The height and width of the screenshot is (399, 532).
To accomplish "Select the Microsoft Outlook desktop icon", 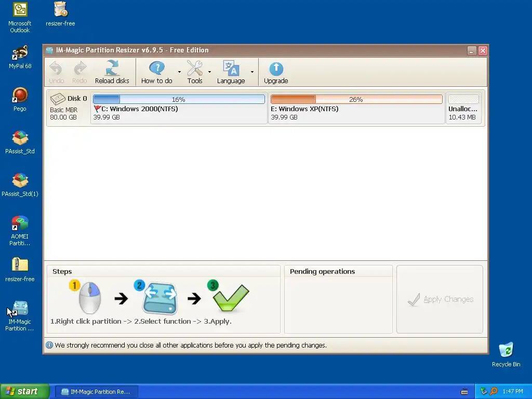I will point(20,18).
